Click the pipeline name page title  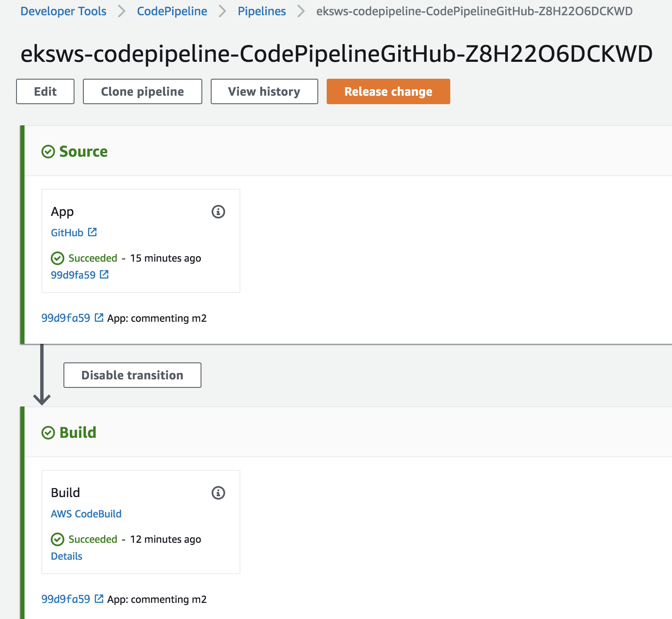pos(336,54)
